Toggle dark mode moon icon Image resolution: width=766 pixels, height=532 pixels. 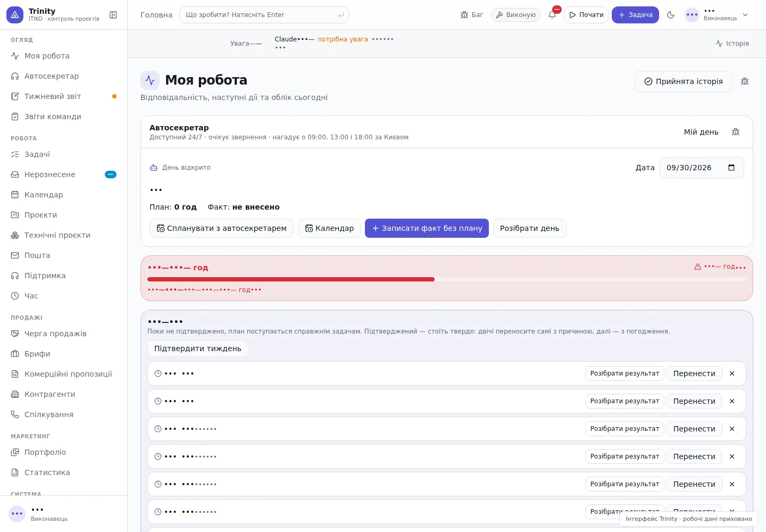pos(671,15)
